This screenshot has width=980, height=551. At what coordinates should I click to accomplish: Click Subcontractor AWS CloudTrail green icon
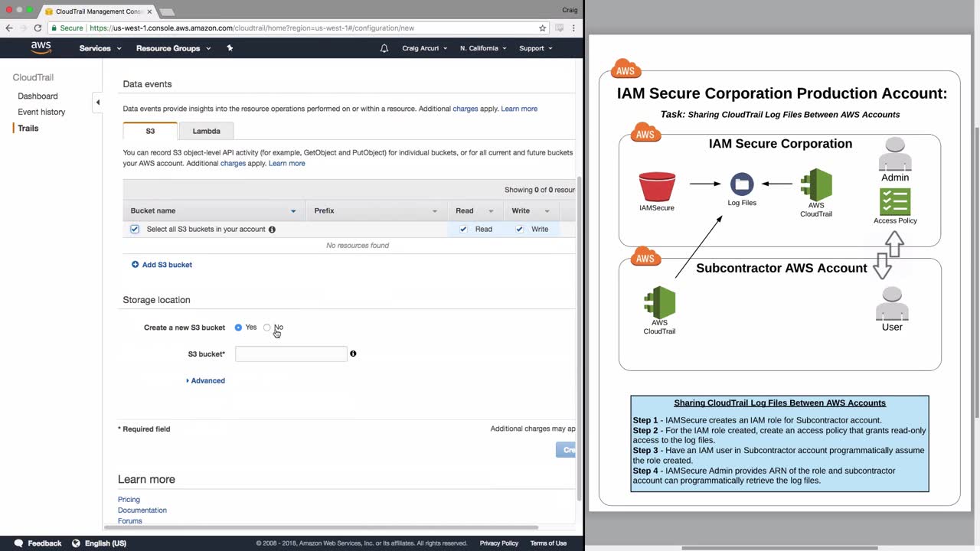tap(659, 302)
